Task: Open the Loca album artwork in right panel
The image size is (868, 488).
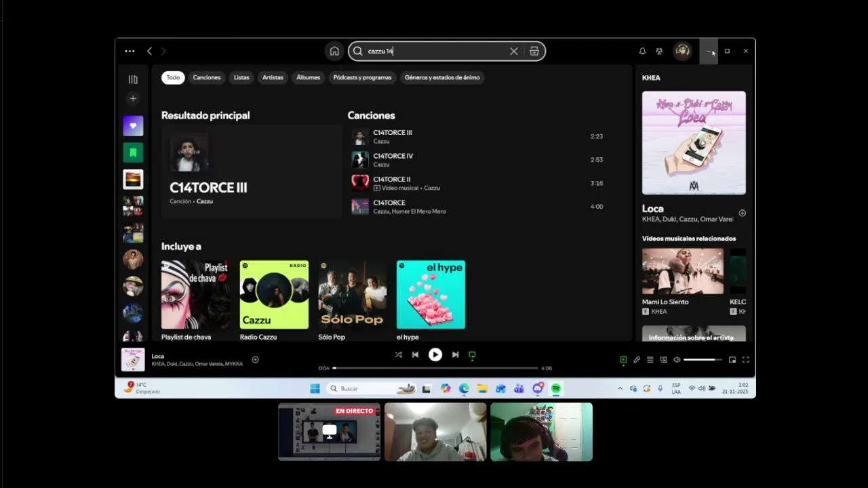Action: point(694,143)
